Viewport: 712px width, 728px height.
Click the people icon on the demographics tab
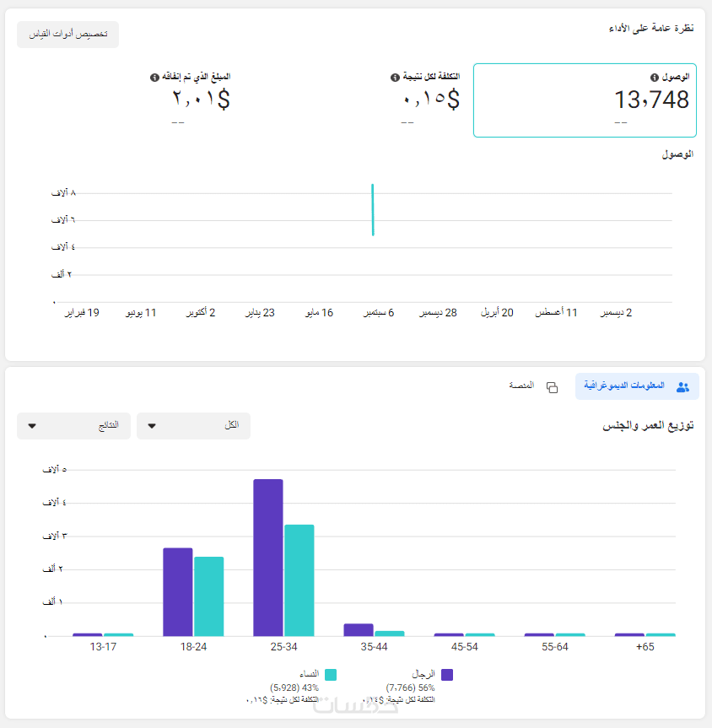[682, 386]
